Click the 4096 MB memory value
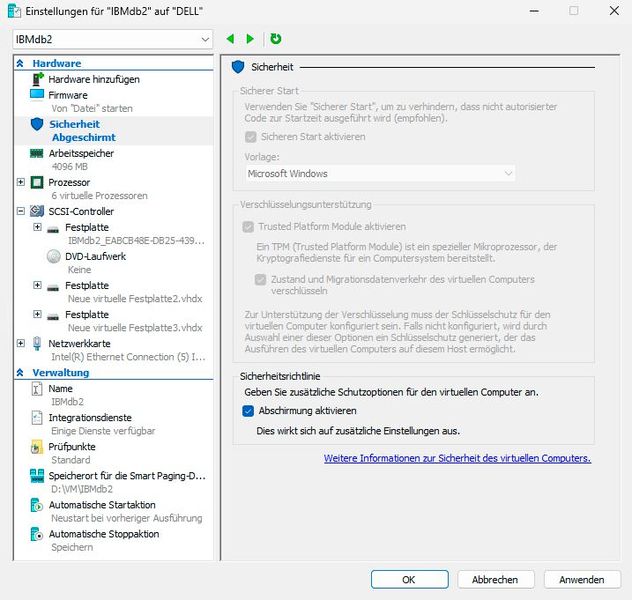 pos(70,166)
